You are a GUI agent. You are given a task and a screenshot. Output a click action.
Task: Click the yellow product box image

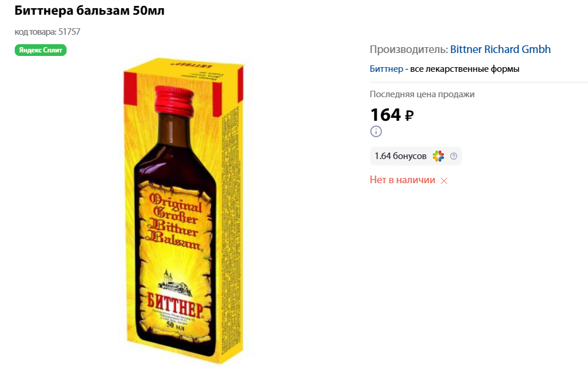[184, 209]
